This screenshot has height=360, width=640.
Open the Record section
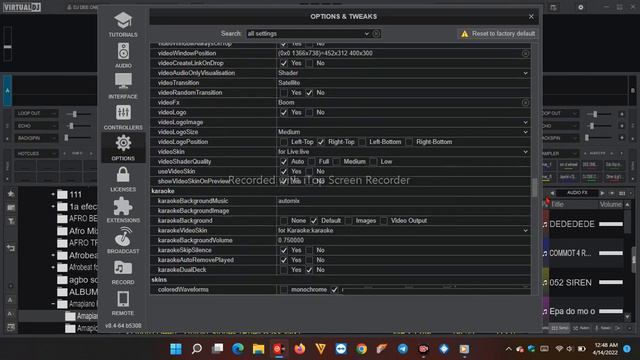coord(123,272)
